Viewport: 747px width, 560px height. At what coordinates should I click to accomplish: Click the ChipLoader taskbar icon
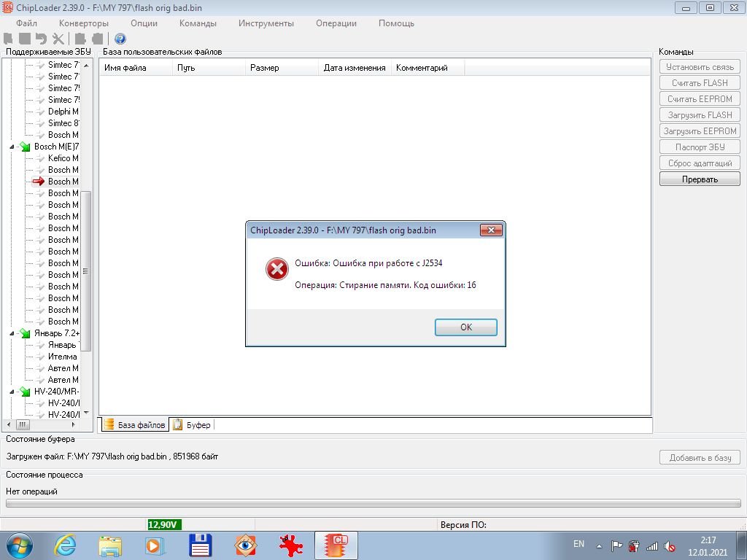[336, 545]
